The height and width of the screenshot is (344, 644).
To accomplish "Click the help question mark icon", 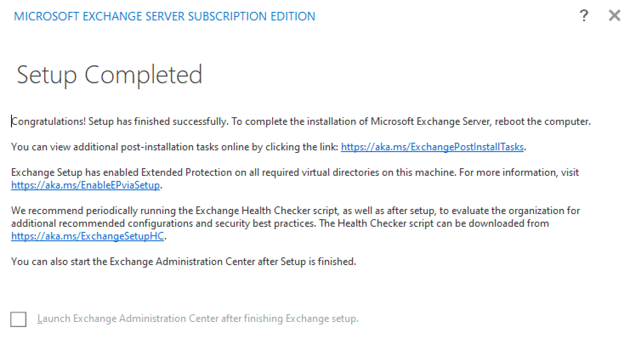I will click(584, 16).
